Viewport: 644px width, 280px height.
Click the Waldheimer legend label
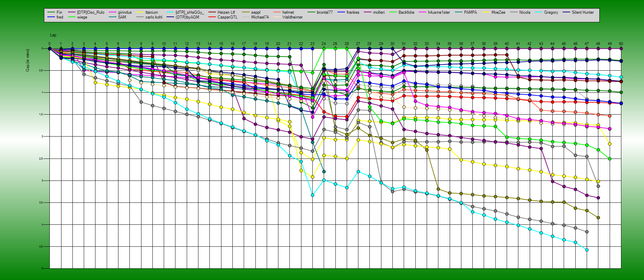tap(292, 17)
